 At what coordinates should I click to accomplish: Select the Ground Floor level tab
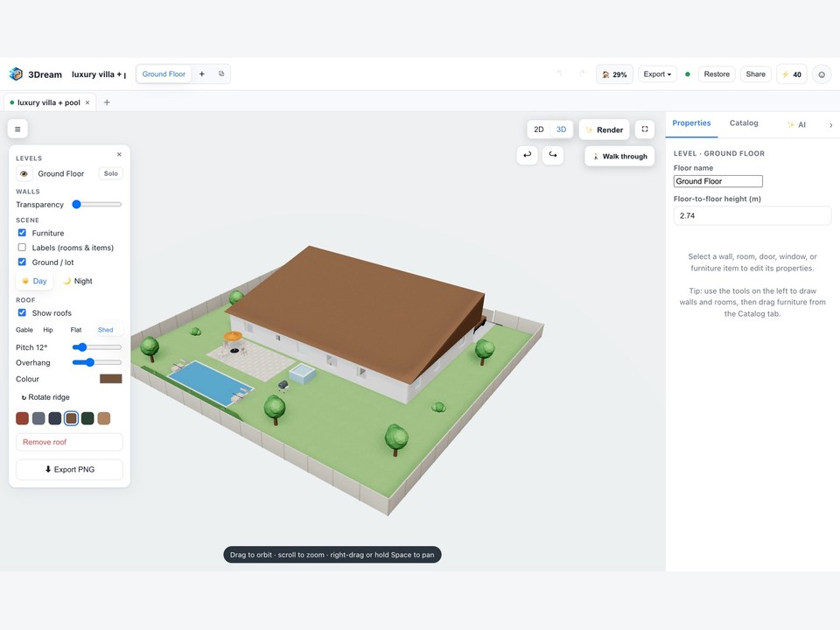point(164,73)
